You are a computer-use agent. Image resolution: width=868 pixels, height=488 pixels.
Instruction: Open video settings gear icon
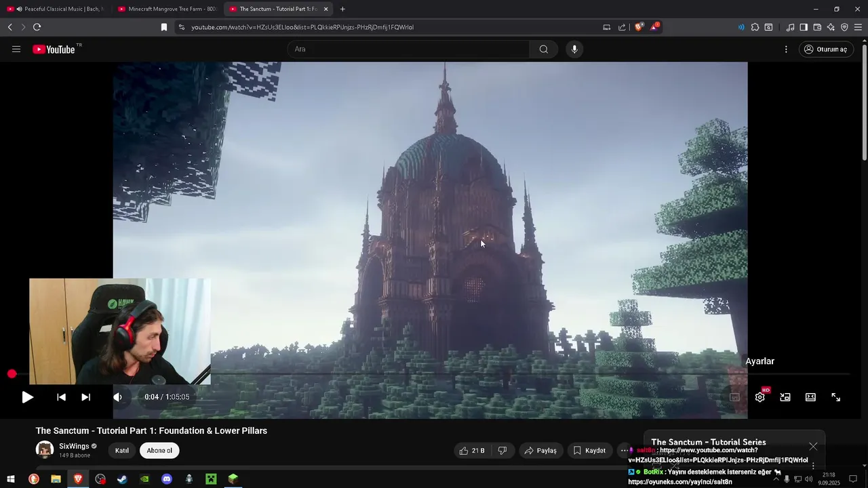tap(759, 397)
